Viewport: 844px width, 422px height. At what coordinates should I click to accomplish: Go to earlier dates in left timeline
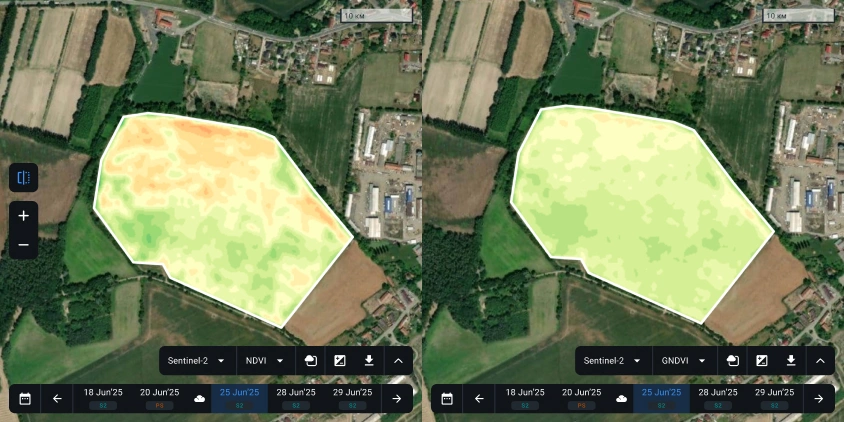pos(57,398)
